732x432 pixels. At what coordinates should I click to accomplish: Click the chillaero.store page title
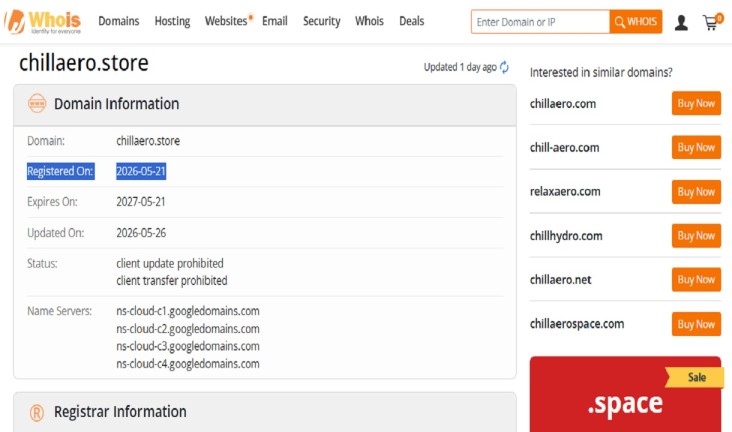84,63
